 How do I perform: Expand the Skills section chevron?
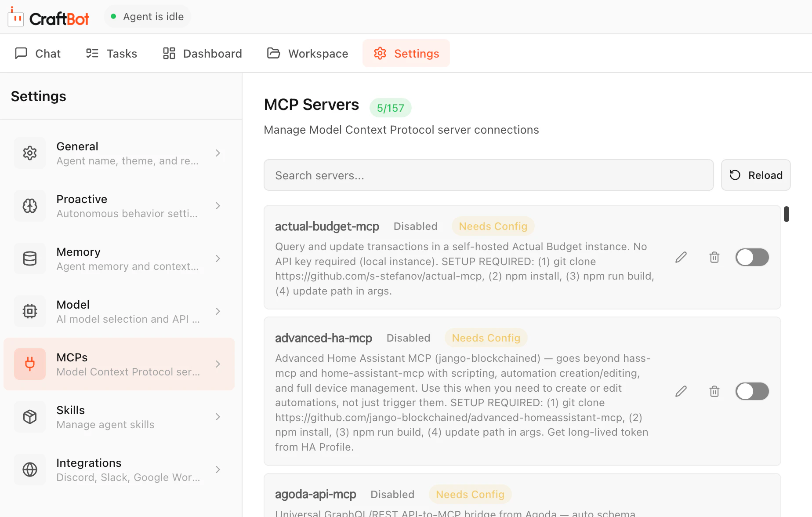click(218, 417)
